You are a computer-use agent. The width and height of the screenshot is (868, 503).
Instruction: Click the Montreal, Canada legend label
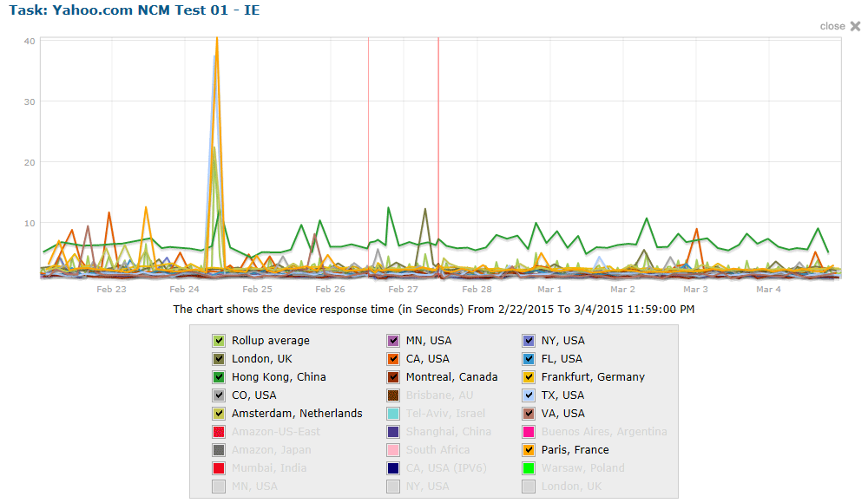pyautogui.click(x=451, y=377)
